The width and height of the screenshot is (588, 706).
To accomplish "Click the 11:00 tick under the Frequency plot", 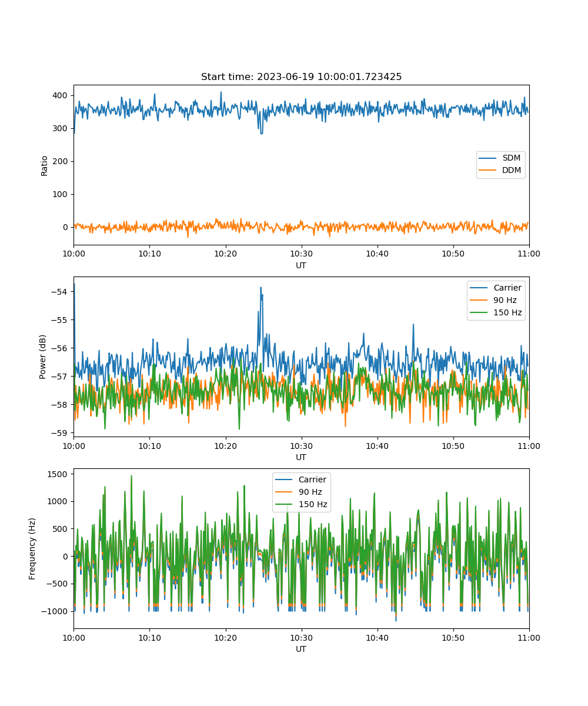I will click(x=529, y=638).
